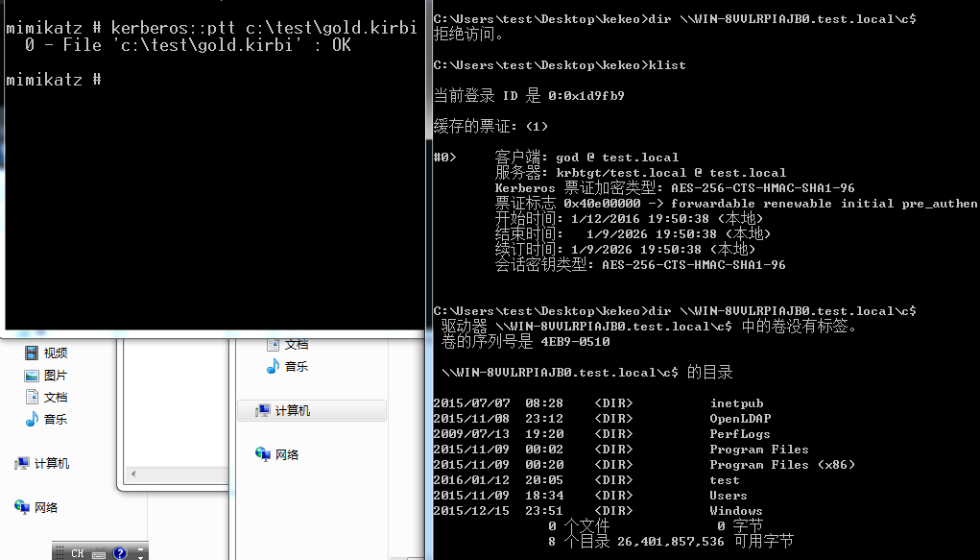This screenshot has width=980, height=560.
Task: Click 结束时间: 1/9/2026 19:50:38
Action: tap(633, 234)
